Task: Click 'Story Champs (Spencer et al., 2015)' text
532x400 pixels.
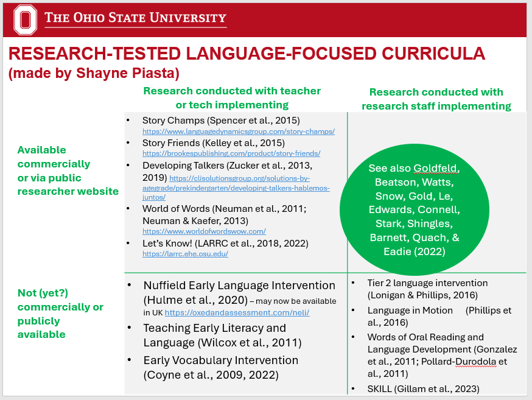Action: (x=221, y=121)
